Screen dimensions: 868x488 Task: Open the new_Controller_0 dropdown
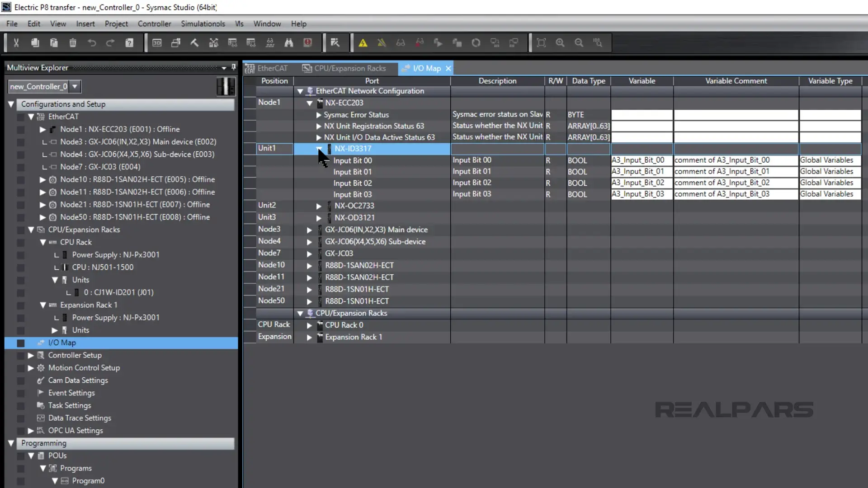[x=75, y=86]
